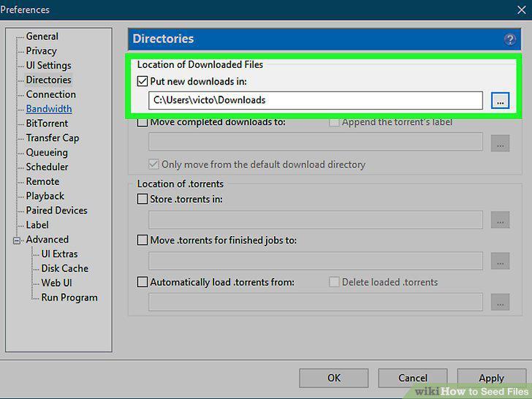The height and width of the screenshot is (399, 532).
Task: Open Web UI under Advanced
Action: 56,283
